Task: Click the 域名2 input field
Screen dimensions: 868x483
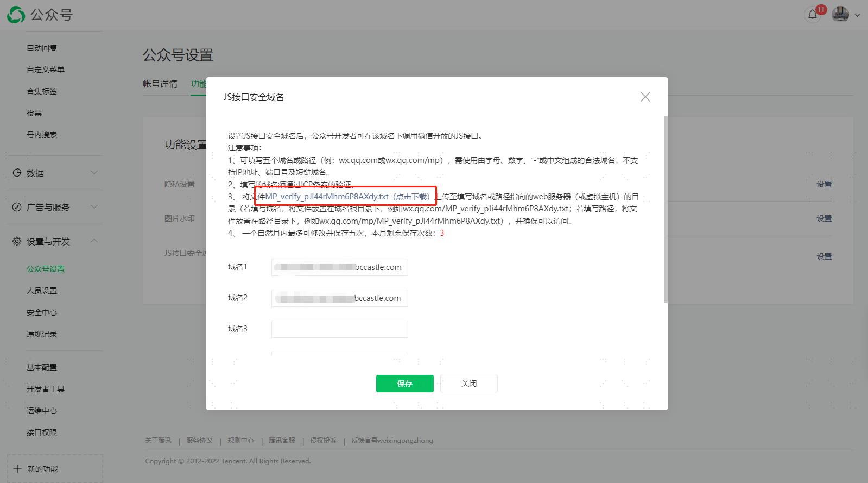Action: coord(339,298)
